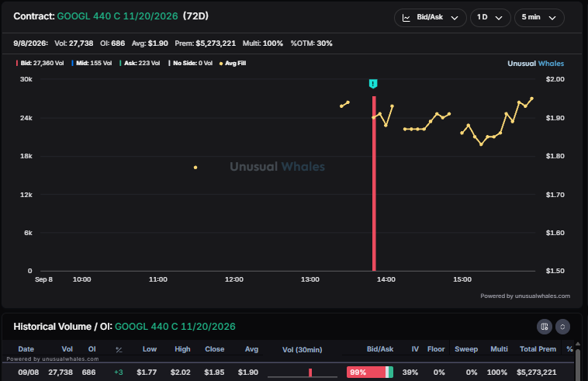Image resolution: width=588 pixels, height=381 pixels.
Task: Open the 1 D range dropdown
Action: (x=490, y=18)
